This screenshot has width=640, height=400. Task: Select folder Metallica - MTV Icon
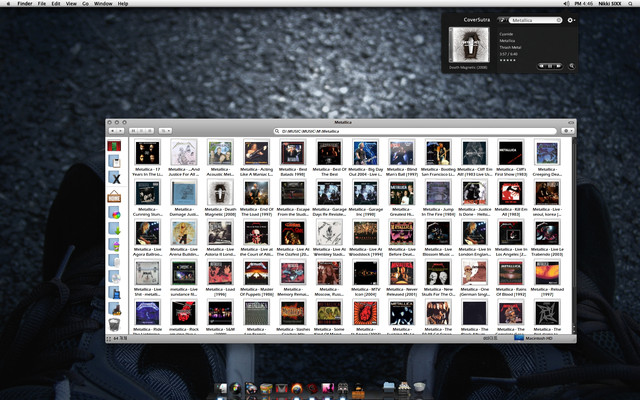click(365, 278)
